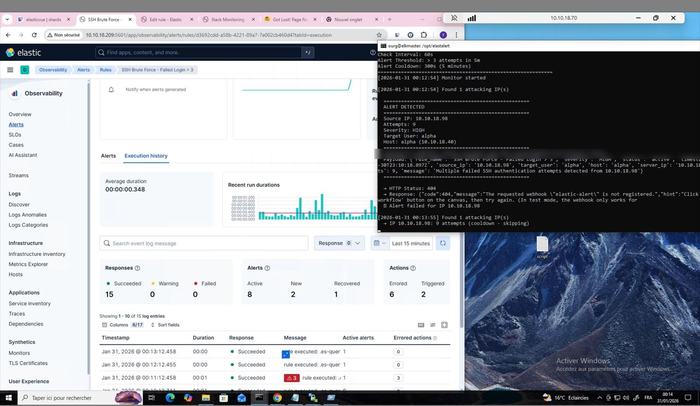Open File Explorer from taskbar
The image size is (700, 406).
pyautogui.click(x=206, y=398)
